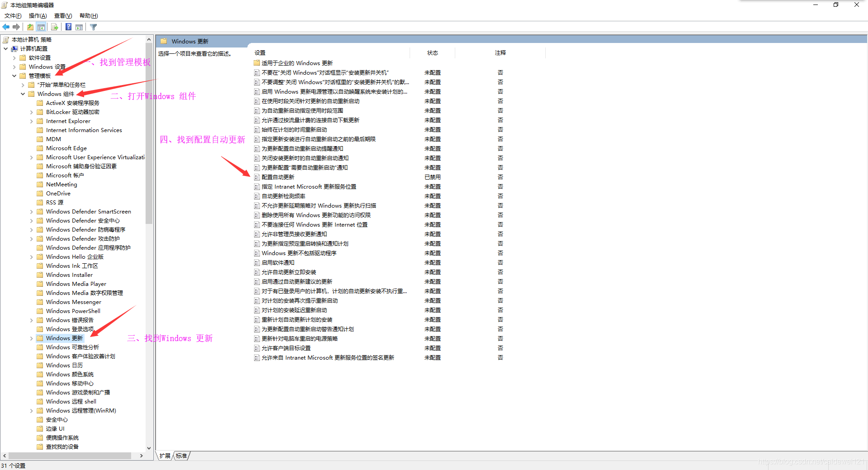868x470 pixels.
Task: Select the Windows 更新 folder in tree
Action: coord(65,338)
